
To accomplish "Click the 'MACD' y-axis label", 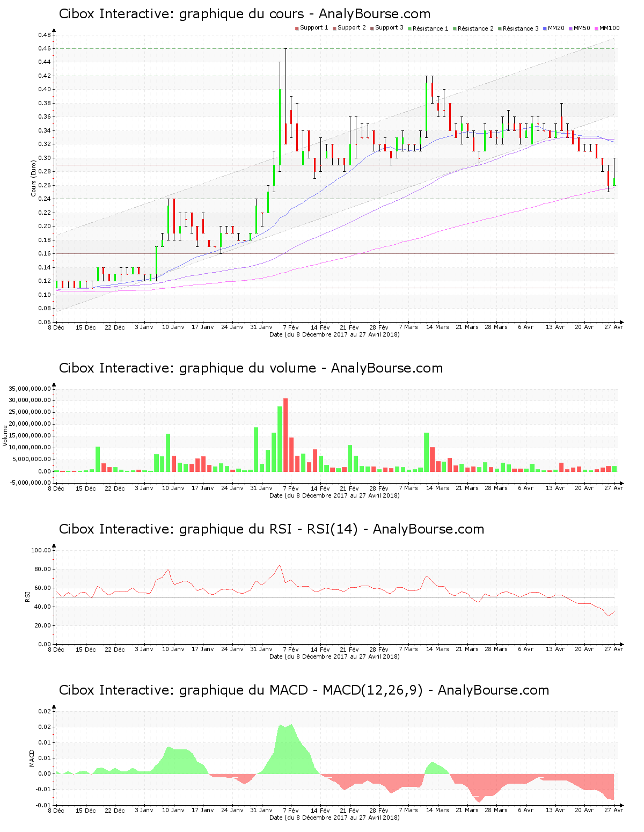I will tap(32, 758).
